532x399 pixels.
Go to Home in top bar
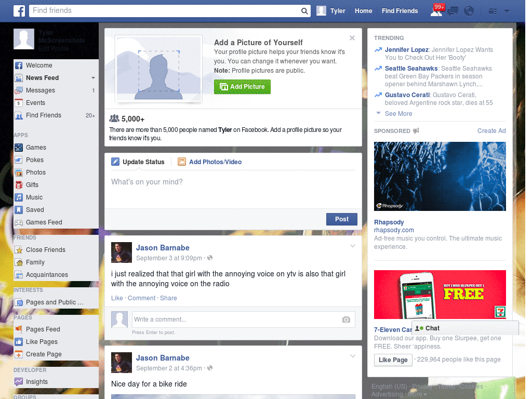[x=363, y=11]
